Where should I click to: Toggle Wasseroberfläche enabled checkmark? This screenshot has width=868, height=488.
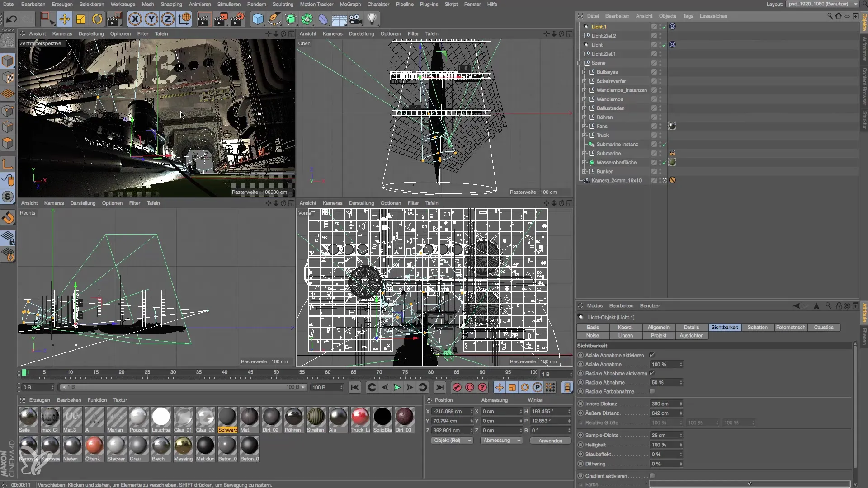click(664, 162)
